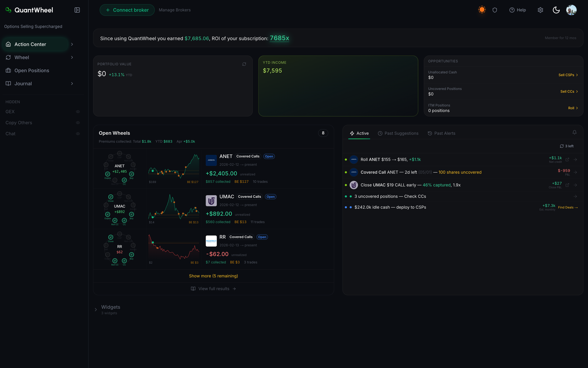The height and width of the screenshot is (368, 588).
Task: Expand the Wheel submenu chevron
Action: pos(72,57)
